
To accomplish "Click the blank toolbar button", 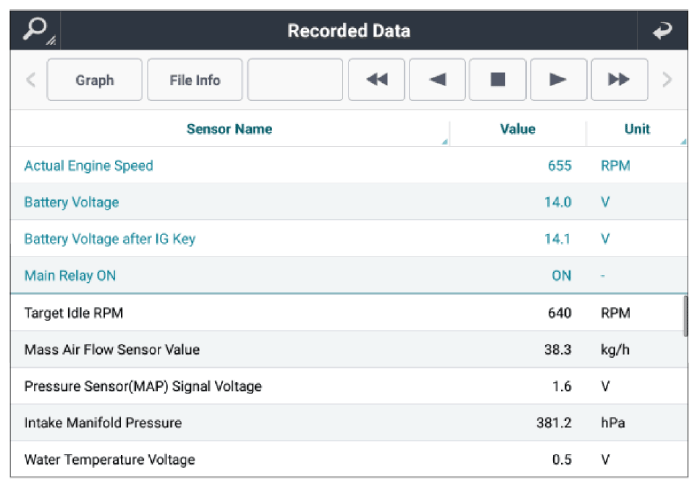I will pyautogui.click(x=294, y=80).
